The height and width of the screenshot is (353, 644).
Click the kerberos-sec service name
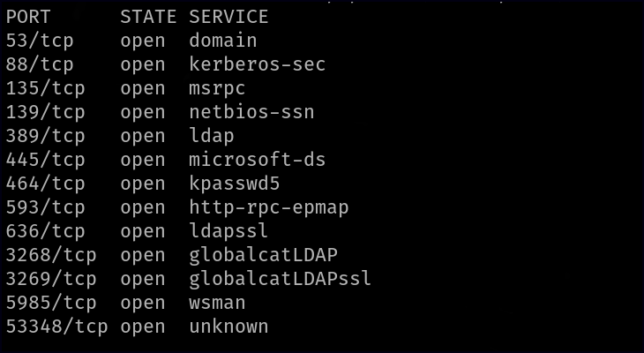point(258,64)
